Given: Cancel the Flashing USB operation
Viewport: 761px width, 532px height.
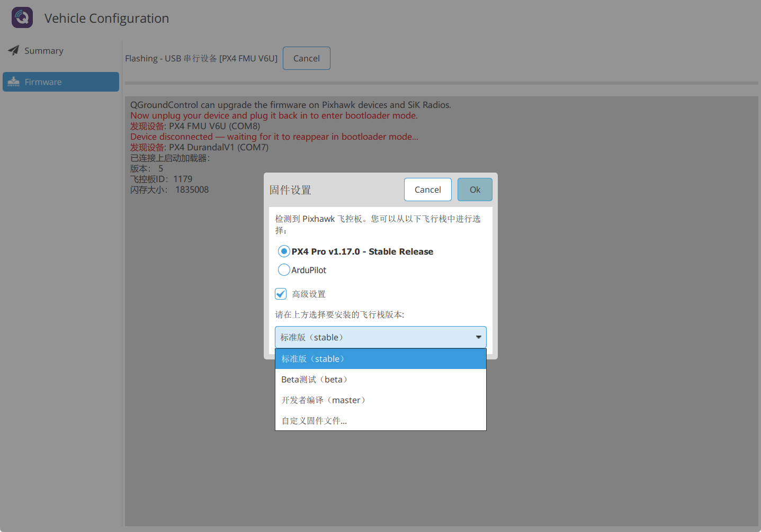Looking at the screenshot, I should coord(307,58).
